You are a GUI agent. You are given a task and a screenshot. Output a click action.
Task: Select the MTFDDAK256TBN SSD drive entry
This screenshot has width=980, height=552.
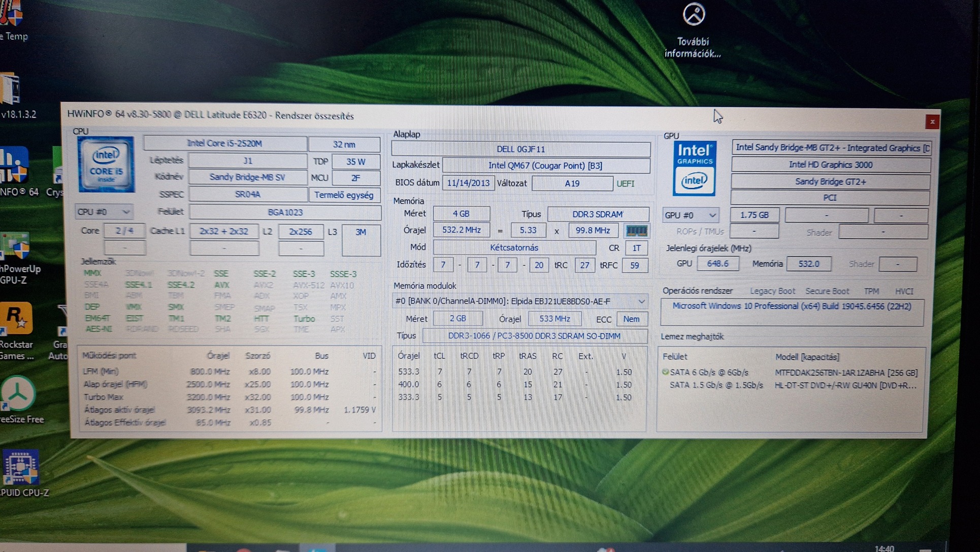point(845,373)
